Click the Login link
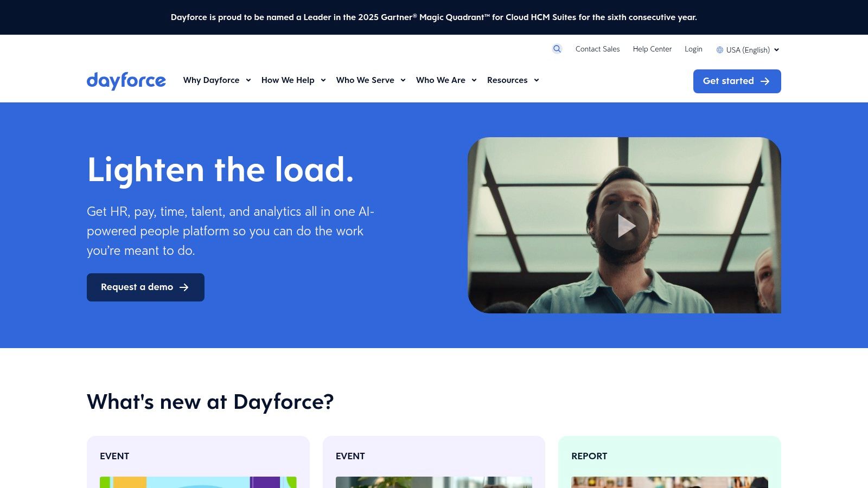Image resolution: width=868 pixels, height=488 pixels. pos(693,49)
